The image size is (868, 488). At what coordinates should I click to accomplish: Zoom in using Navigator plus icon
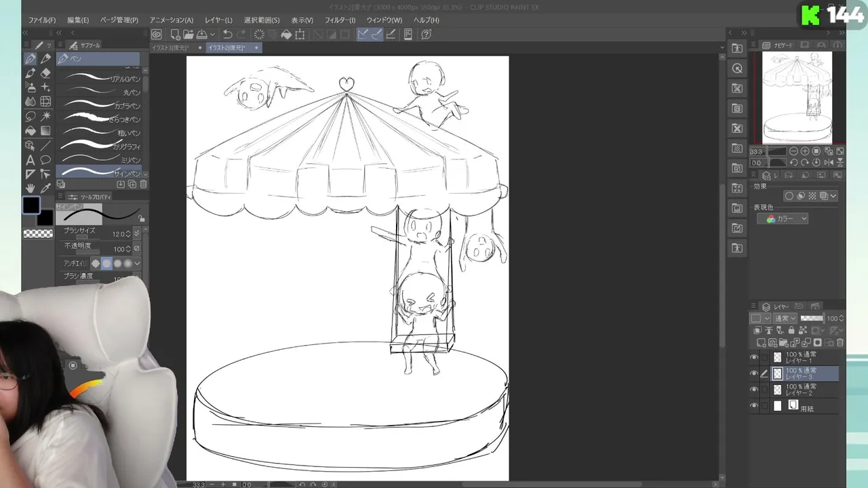coord(805,152)
